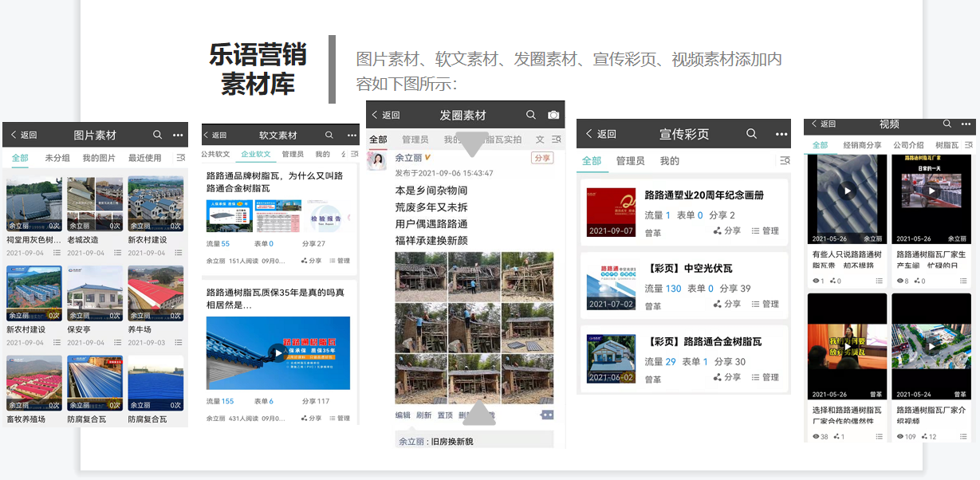The width and height of the screenshot is (980, 480).
Task: Click 管理 for 中空光伏瓦 brochure
Action: click(x=765, y=304)
